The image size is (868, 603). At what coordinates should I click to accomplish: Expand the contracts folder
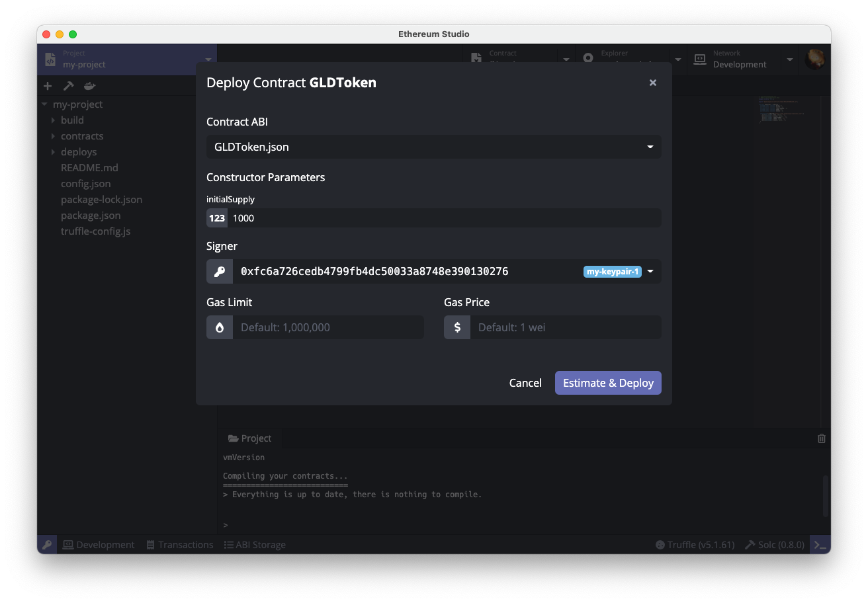pyautogui.click(x=53, y=136)
